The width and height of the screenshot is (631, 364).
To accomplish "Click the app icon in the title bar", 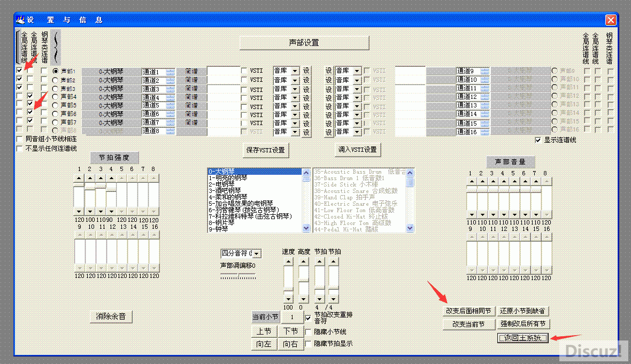I will [20, 20].
